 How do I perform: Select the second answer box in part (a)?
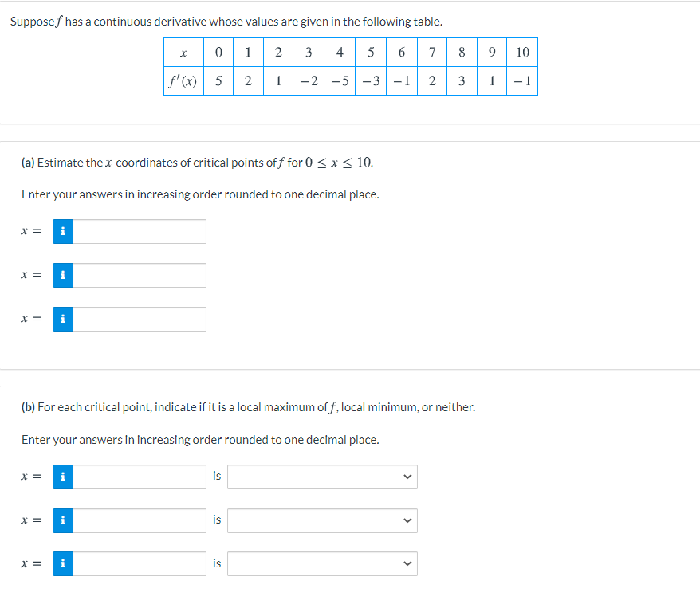(x=140, y=274)
